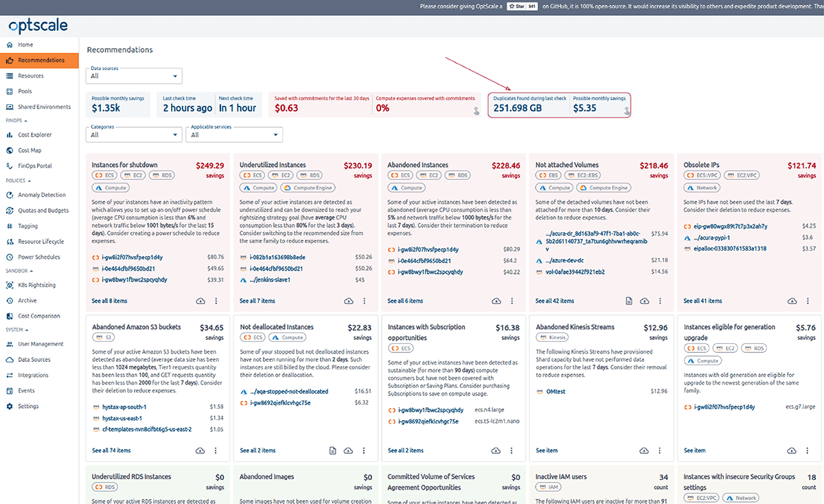
Task: Click the $249.29 savings amount
Action: pos(210,165)
